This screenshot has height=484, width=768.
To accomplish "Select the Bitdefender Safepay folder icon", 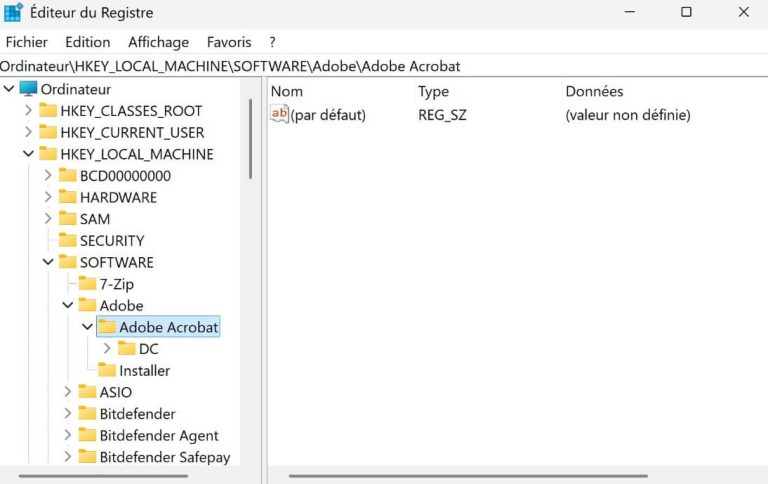I will pos(87,457).
